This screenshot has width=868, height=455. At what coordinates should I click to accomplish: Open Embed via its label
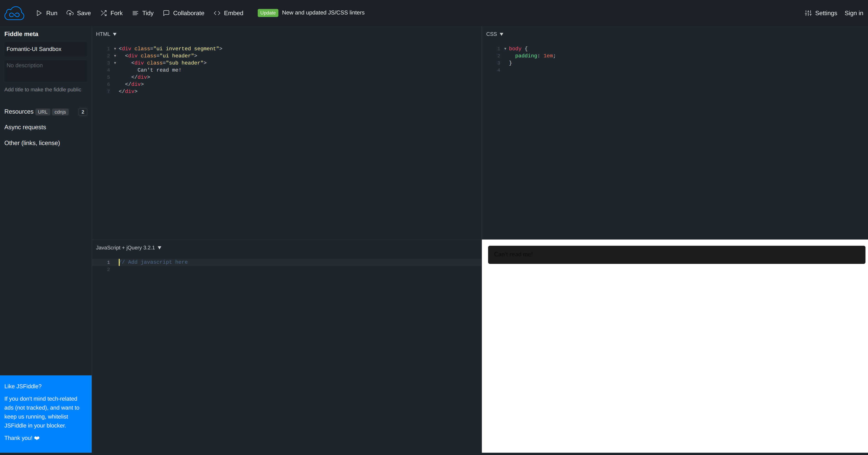234,13
